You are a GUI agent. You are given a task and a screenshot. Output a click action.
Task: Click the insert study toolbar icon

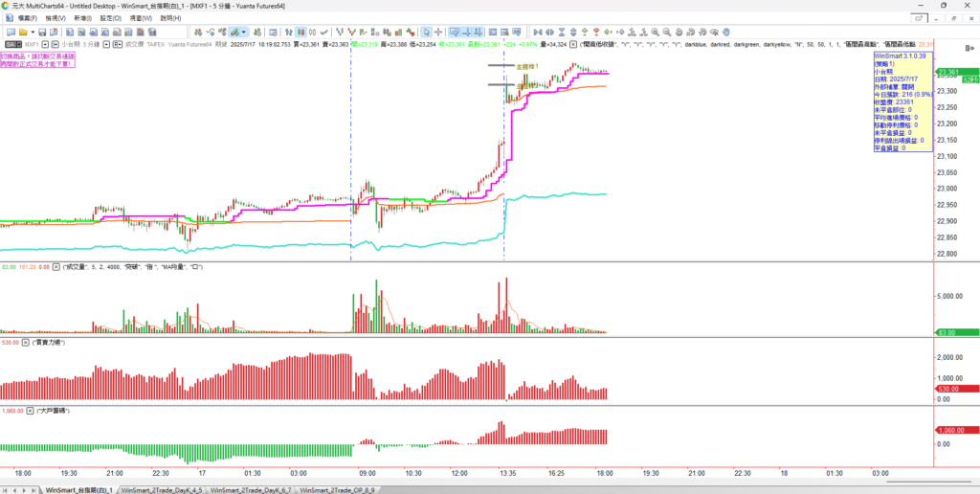coord(211,32)
